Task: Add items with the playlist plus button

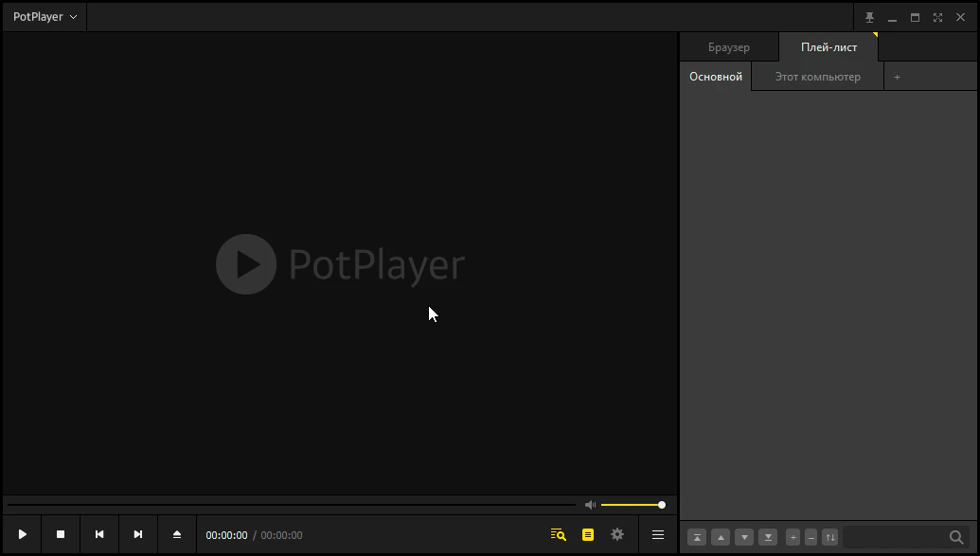Action: coord(793,537)
